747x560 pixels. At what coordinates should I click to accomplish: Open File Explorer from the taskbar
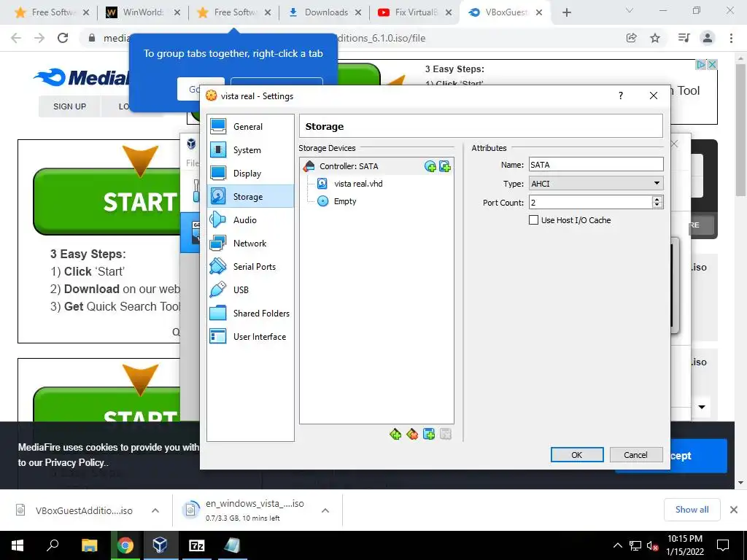click(x=89, y=545)
